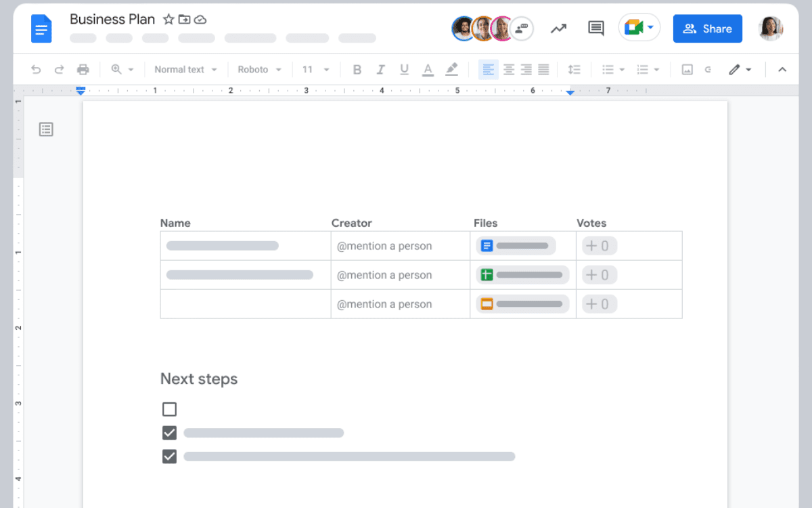The image size is (812, 508).
Task: Open the numbered list dropdown
Action: (648, 69)
